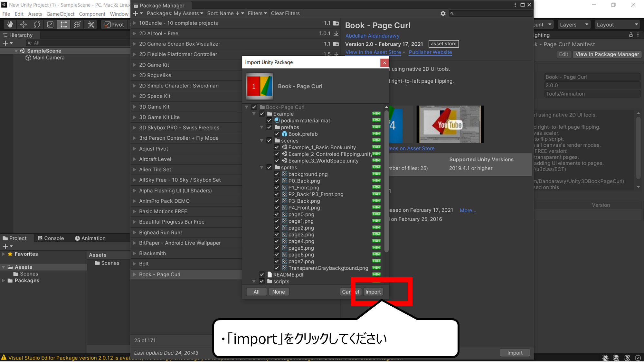This screenshot has height=362, width=644.
Task: Select the Move tool
Action: [24, 24]
